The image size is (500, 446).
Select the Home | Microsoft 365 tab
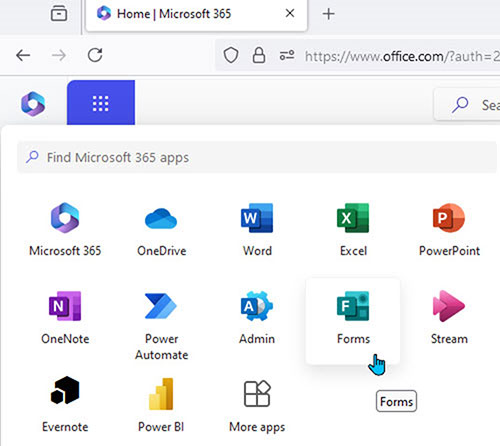coord(196,15)
